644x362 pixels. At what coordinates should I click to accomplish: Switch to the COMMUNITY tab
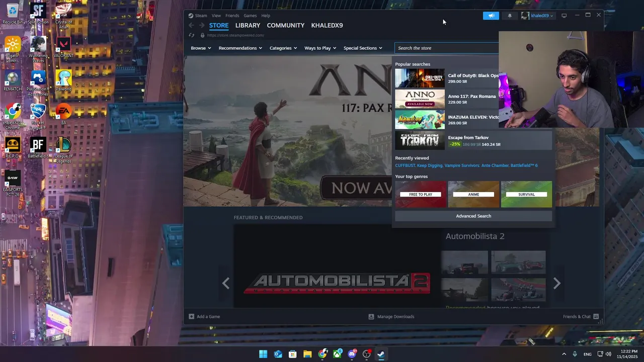pyautogui.click(x=286, y=25)
